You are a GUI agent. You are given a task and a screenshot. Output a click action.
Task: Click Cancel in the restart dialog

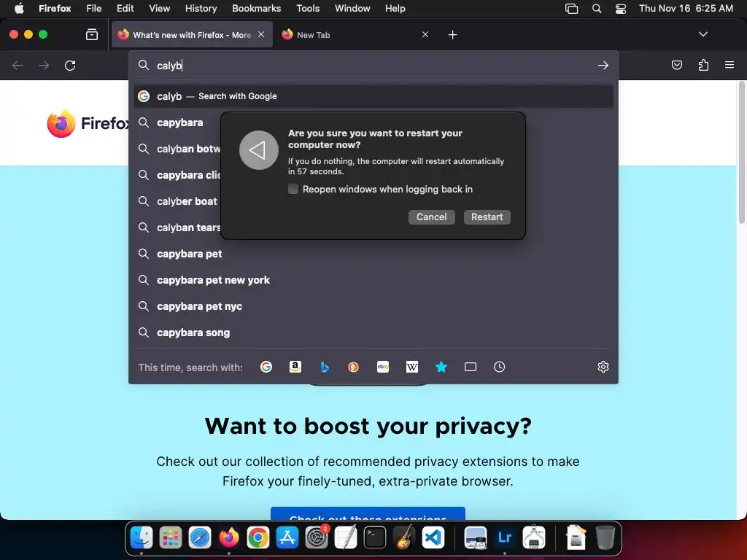point(432,217)
